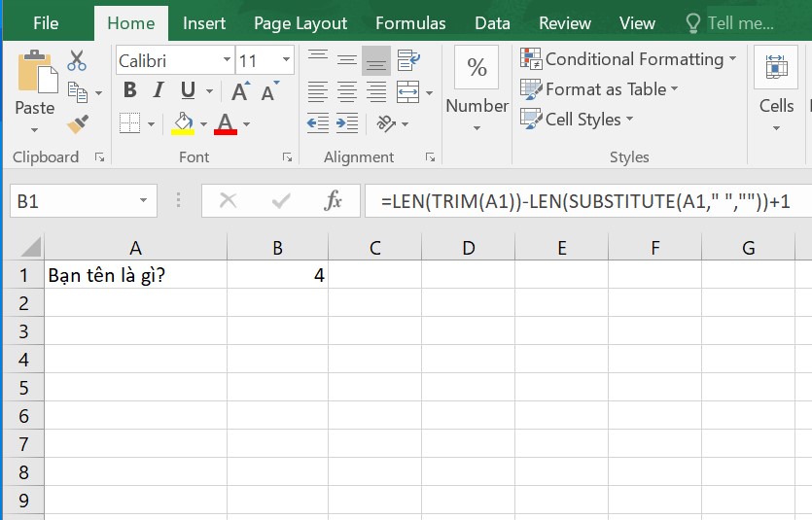Click the Tell me lightbulb icon
Screen dimensions: 812x520
pos(692,23)
